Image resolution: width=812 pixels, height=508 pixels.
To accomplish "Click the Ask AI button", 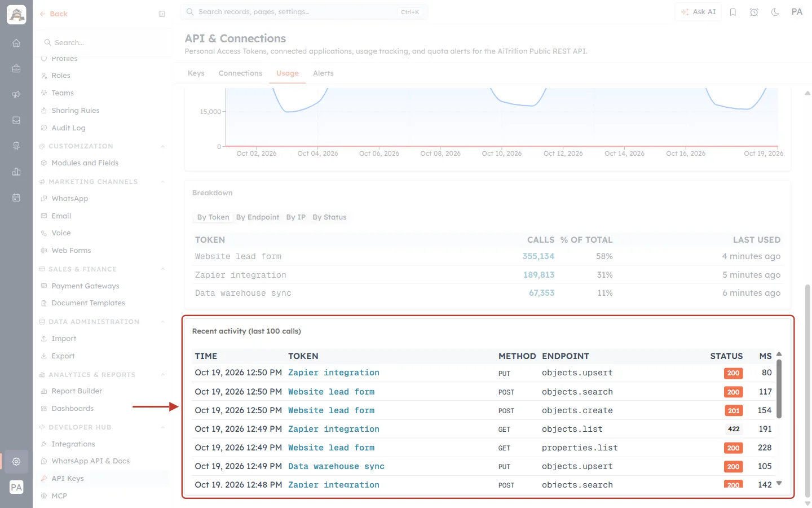I will click(698, 12).
